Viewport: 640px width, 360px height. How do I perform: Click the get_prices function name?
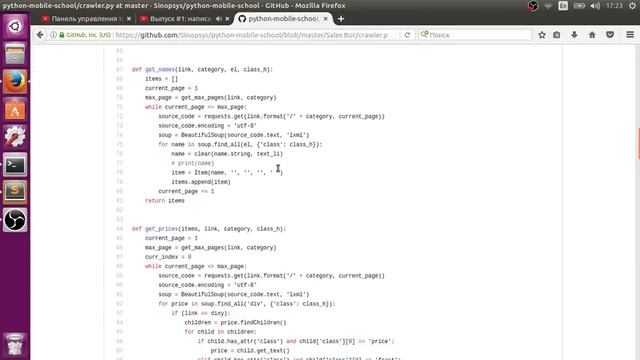tap(162, 229)
